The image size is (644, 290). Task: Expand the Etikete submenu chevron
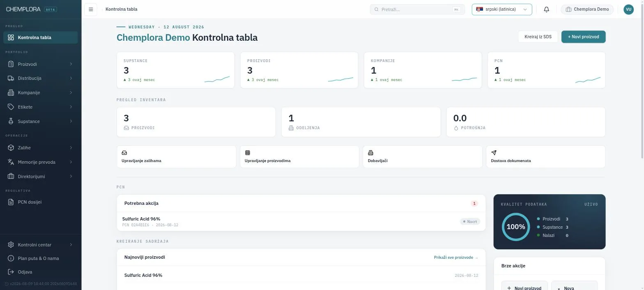tap(71, 107)
